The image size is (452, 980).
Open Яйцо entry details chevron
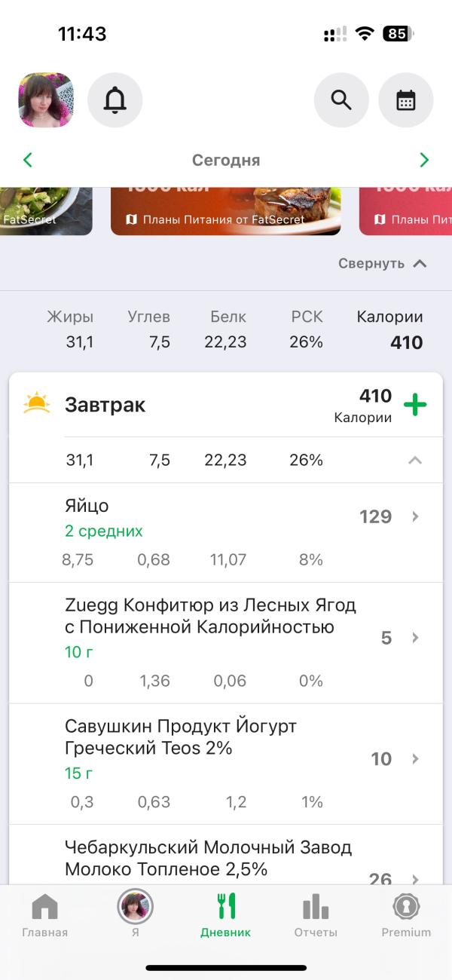coord(415,516)
